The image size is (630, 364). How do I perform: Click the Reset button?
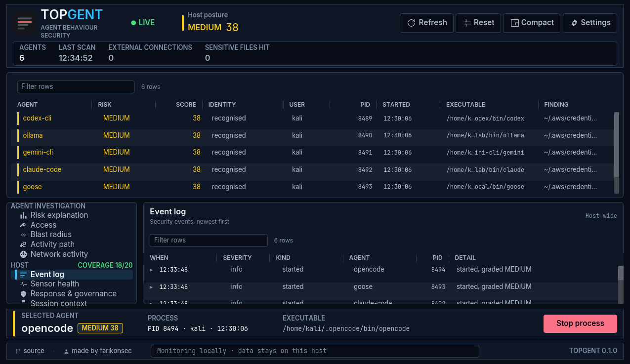pos(478,23)
